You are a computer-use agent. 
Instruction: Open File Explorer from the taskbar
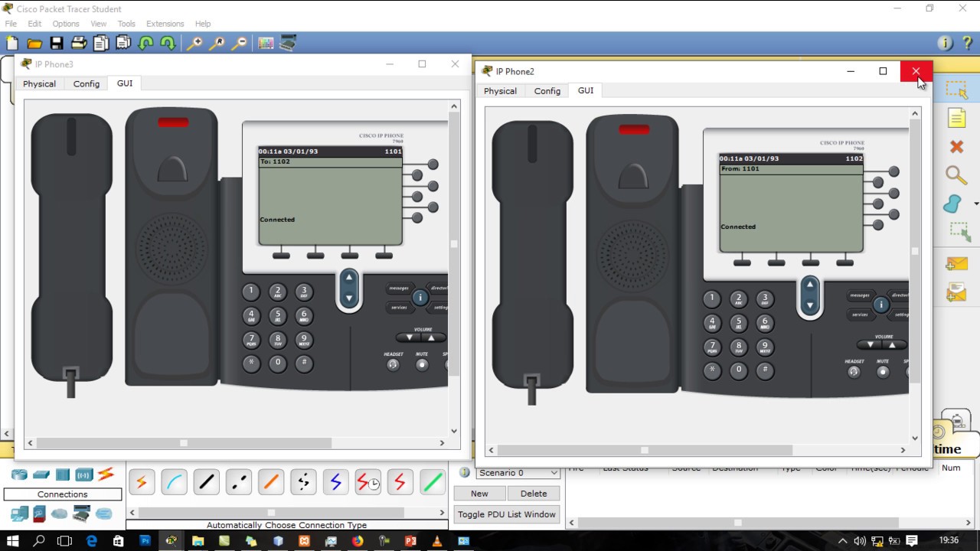(198, 541)
